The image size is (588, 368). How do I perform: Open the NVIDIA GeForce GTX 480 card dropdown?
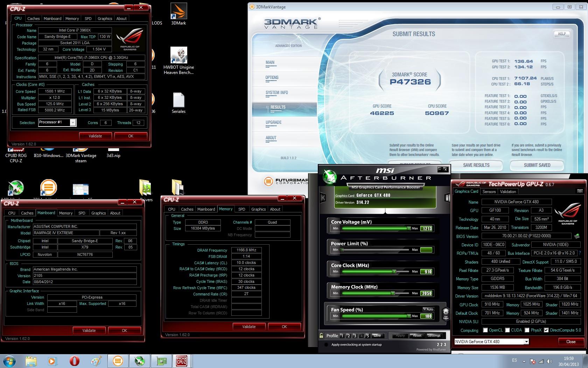tap(526, 341)
